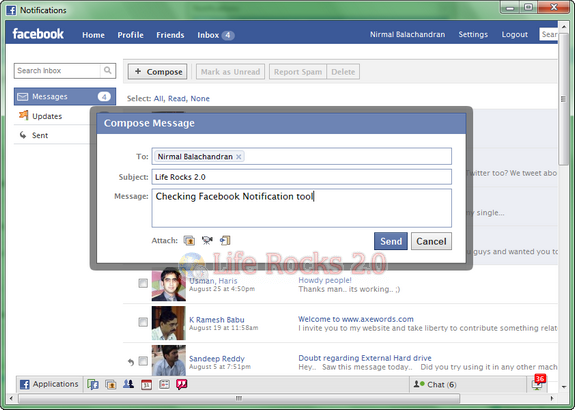This screenshot has width=575, height=410.
Task: Go to Home in the top navigation
Action: [93, 35]
